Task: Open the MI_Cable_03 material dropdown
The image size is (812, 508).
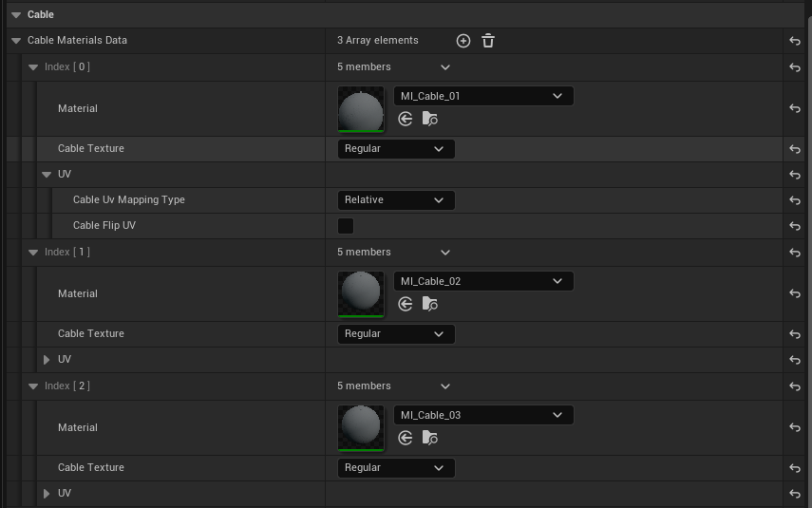Action: tap(482, 415)
